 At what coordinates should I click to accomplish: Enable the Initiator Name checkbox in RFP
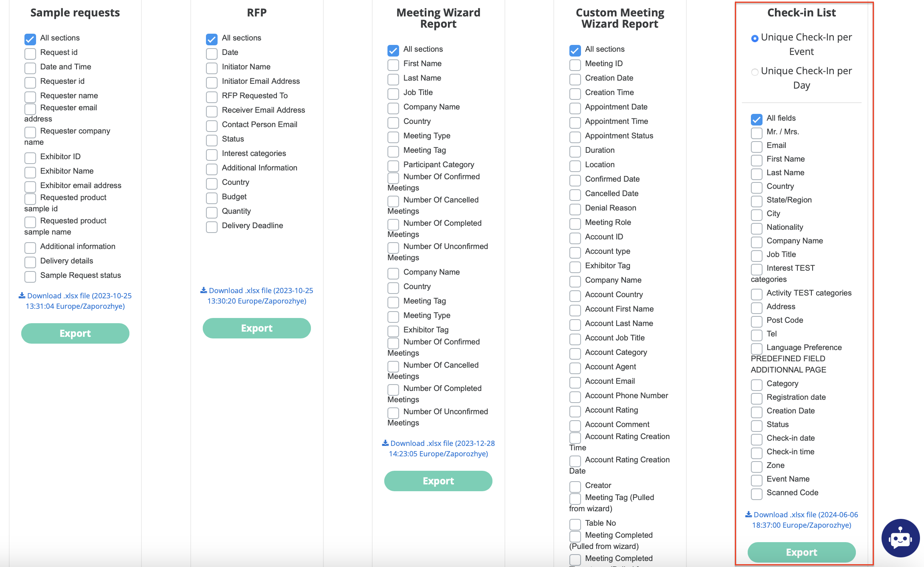(x=212, y=68)
